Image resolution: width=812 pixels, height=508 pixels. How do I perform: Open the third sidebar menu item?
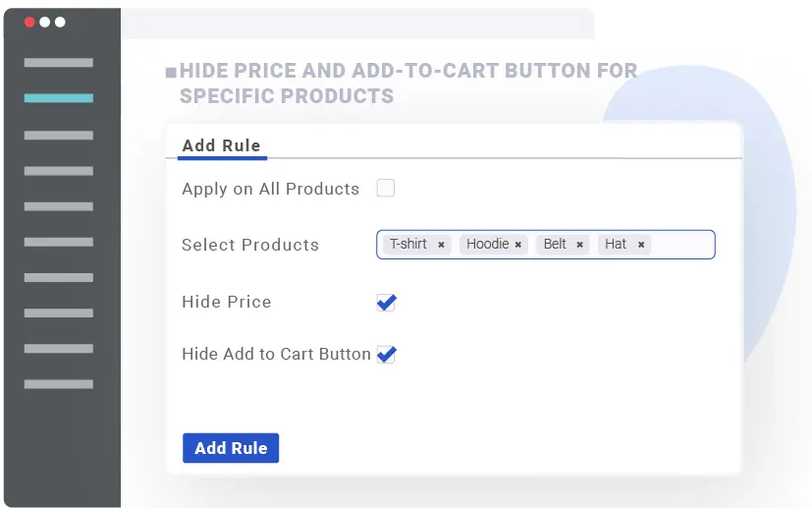tap(59, 135)
